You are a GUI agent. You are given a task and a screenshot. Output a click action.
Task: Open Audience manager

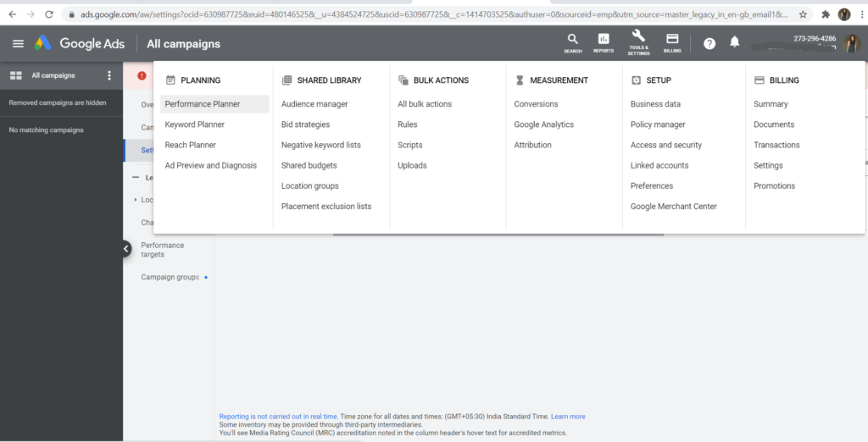tap(314, 104)
